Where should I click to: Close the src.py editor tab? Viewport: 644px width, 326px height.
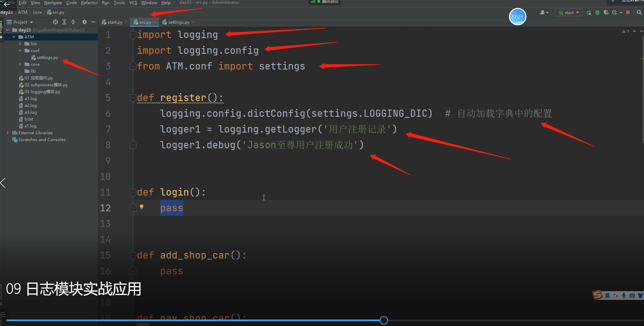click(155, 22)
